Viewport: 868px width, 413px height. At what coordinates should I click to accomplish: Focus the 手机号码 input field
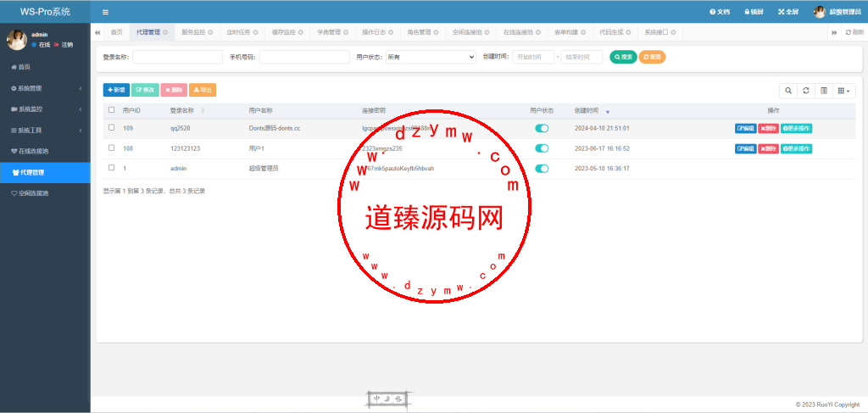(304, 57)
